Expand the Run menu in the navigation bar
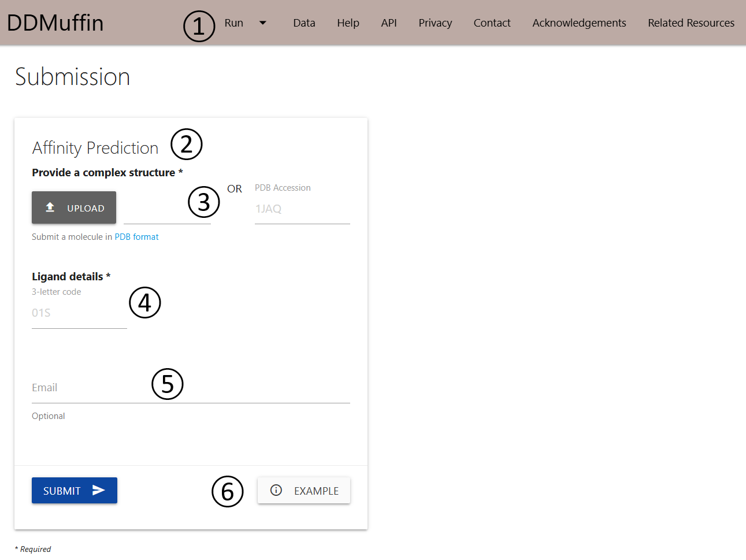 pos(234,23)
